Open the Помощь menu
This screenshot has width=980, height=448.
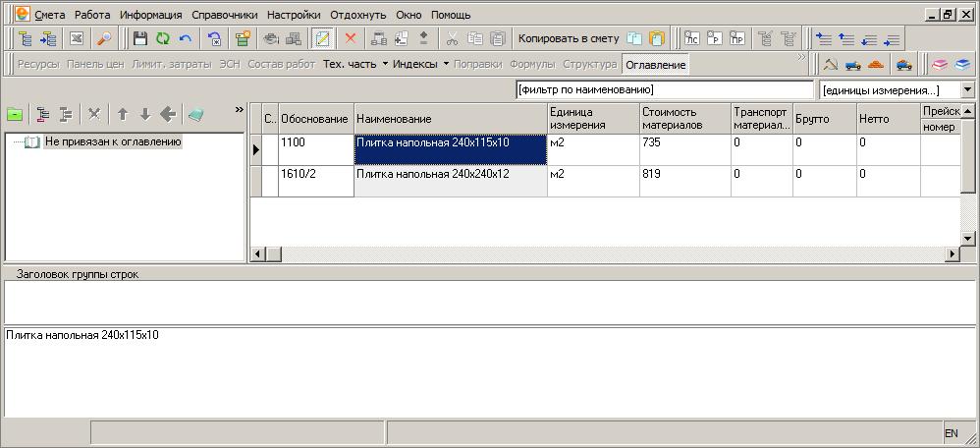click(451, 15)
